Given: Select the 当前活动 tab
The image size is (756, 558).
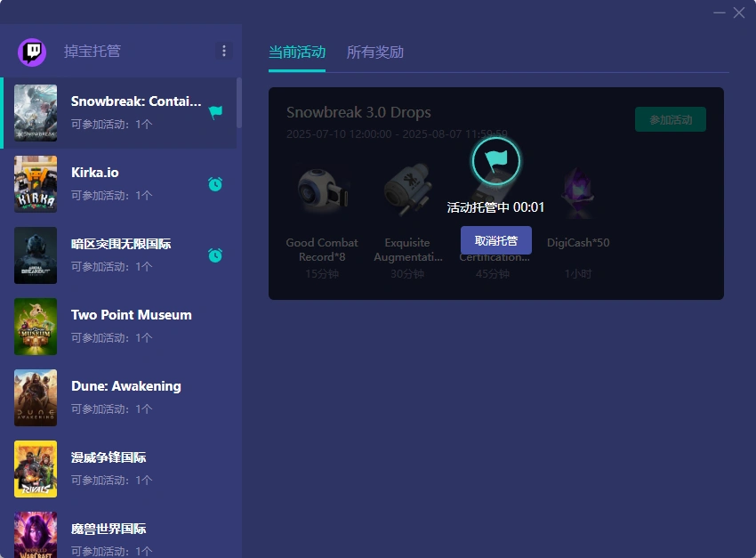Looking at the screenshot, I should 297,53.
